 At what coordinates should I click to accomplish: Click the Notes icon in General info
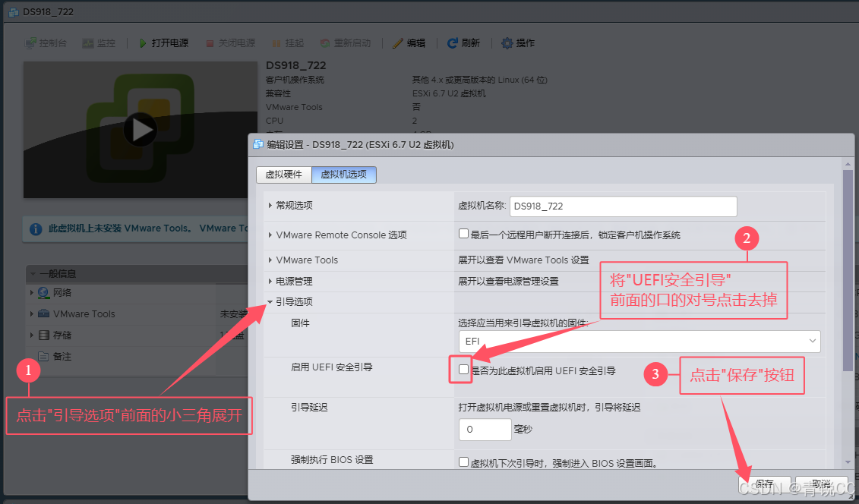[x=43, y=356]
